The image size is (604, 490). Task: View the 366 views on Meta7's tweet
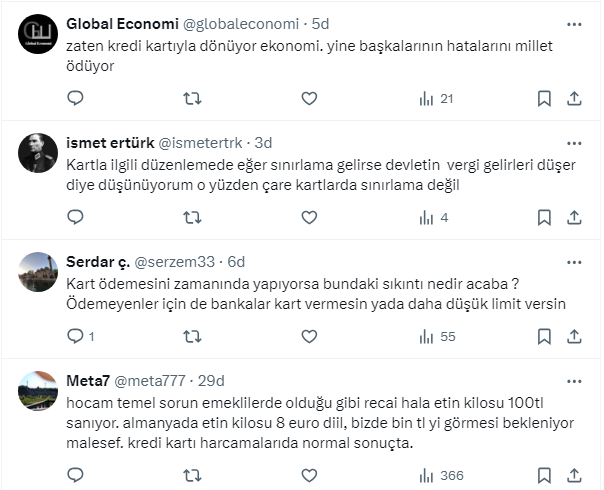[441, 475]
